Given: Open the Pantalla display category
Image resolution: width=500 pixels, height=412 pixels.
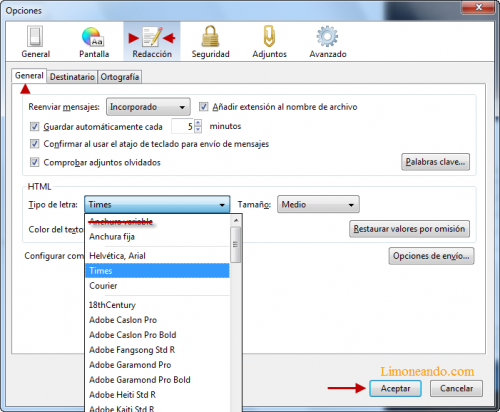Looking at the screenshot, I should [x=94, y=42].
